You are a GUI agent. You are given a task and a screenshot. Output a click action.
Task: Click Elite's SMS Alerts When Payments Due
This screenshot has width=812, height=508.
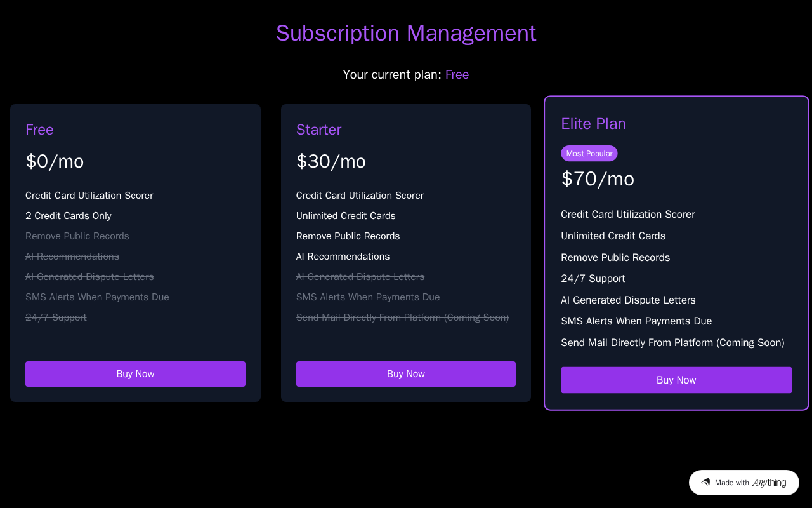636,321
